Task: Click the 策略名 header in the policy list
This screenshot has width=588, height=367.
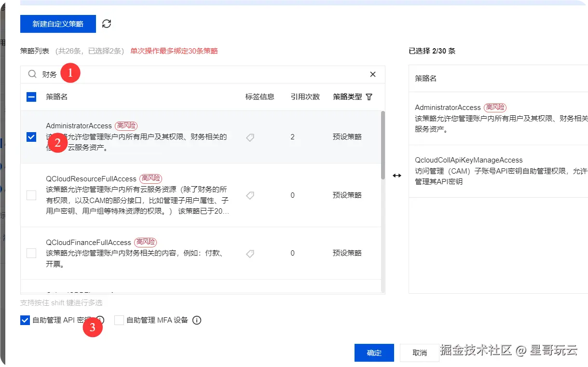Action: pos(57,97)
